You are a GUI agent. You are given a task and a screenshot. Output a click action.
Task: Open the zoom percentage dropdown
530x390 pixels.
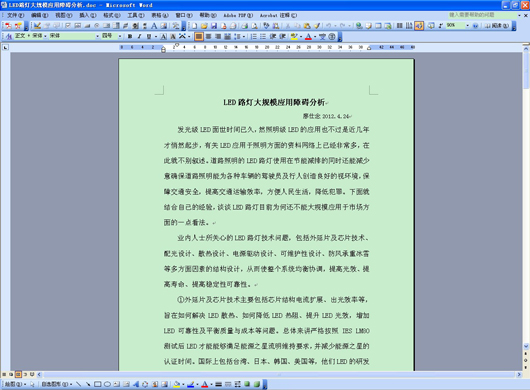tap(467, 26)
